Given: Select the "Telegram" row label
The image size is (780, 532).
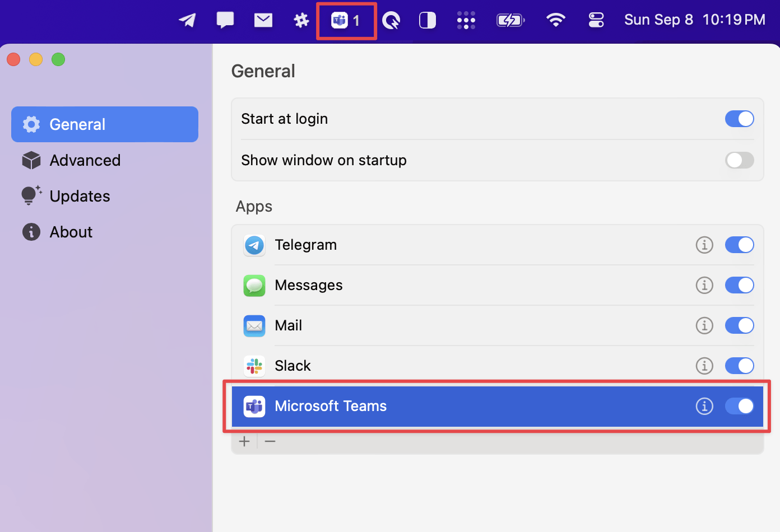Looking at the screenshot, I should point(306,245).
